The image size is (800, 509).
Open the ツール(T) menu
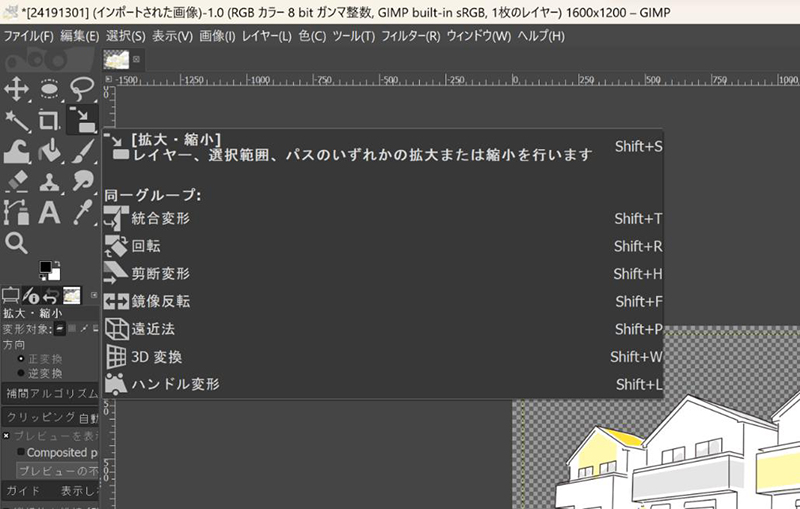pos(354,36)
